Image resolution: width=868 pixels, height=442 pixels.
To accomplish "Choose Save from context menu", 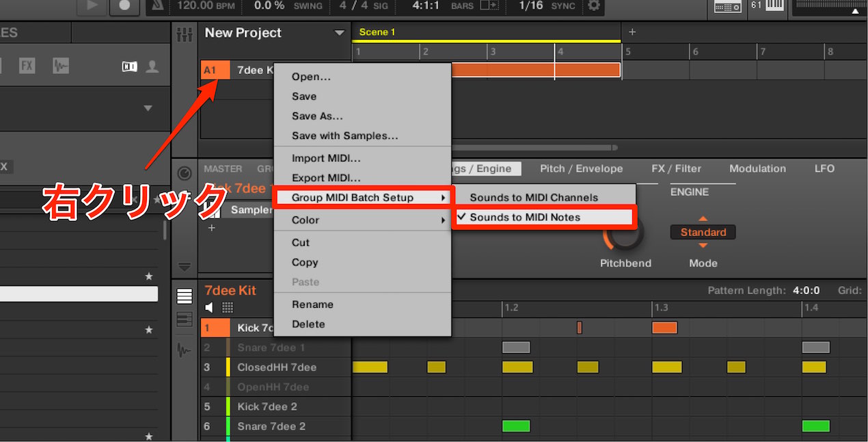I will click(362, 96).
